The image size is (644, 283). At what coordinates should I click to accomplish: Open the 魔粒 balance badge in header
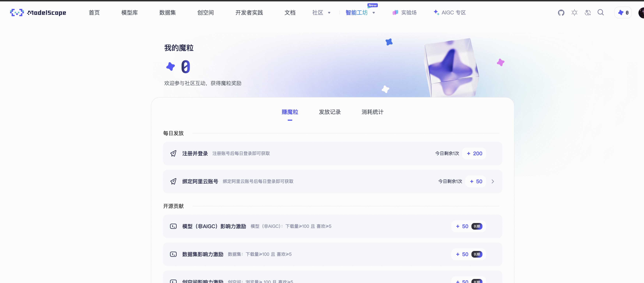coord(623,13)
